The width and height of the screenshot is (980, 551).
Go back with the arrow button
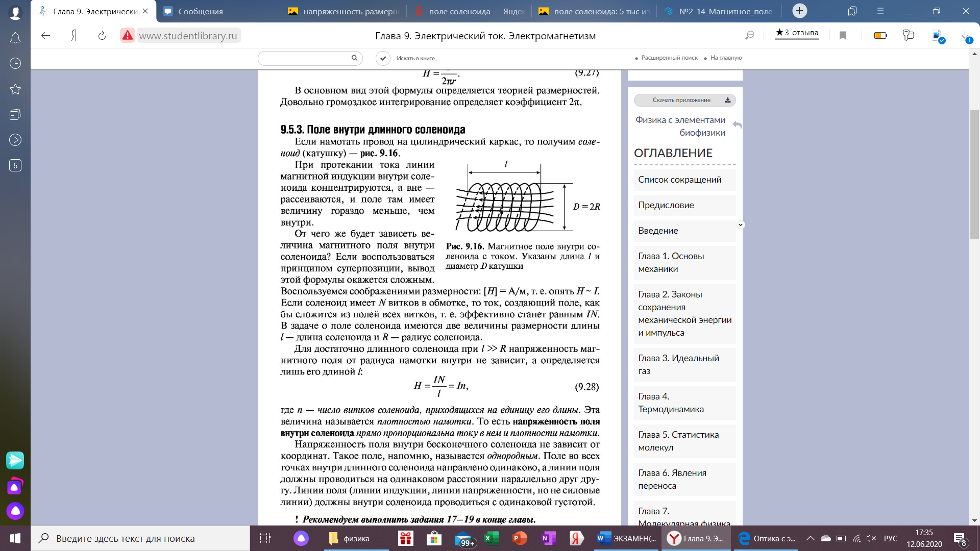pyautogui.click(x=46, y=35)
